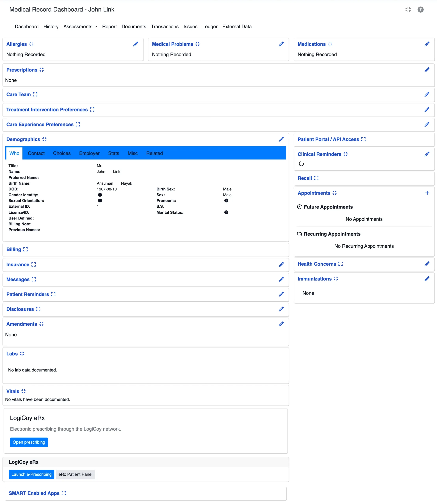
Task: Click the Insurance edit pencil
Action: point(281,265)
